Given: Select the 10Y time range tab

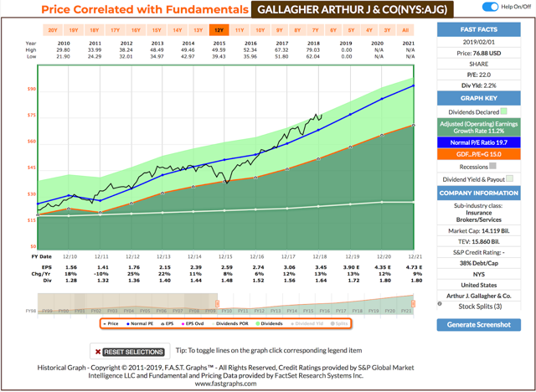Looking at the screenshot, I should 260,30.
